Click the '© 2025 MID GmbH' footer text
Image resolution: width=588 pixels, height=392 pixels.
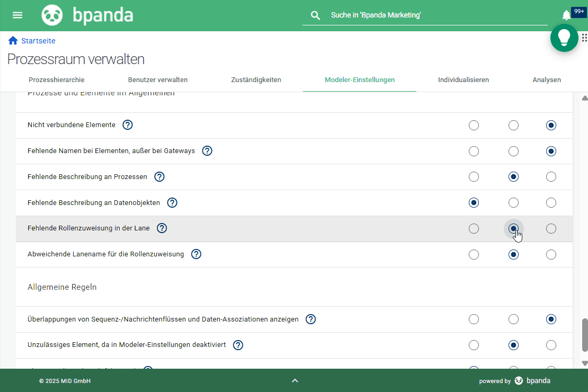point(65,381)
